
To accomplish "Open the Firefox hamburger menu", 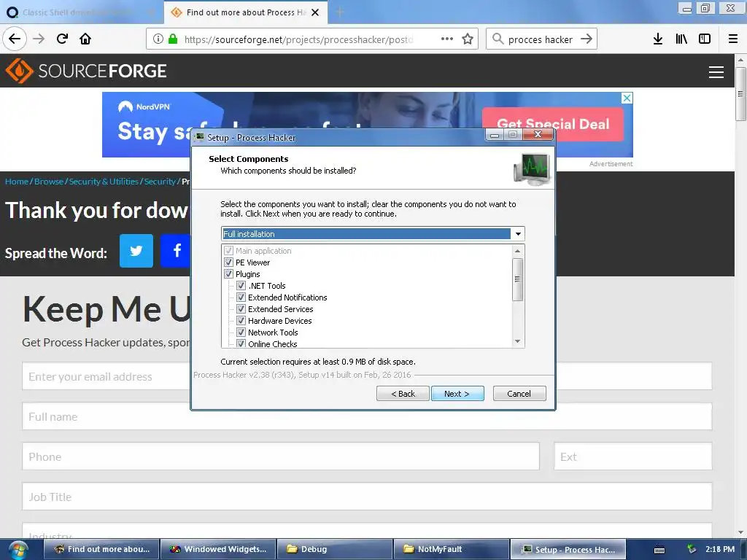I will (733, 39).
